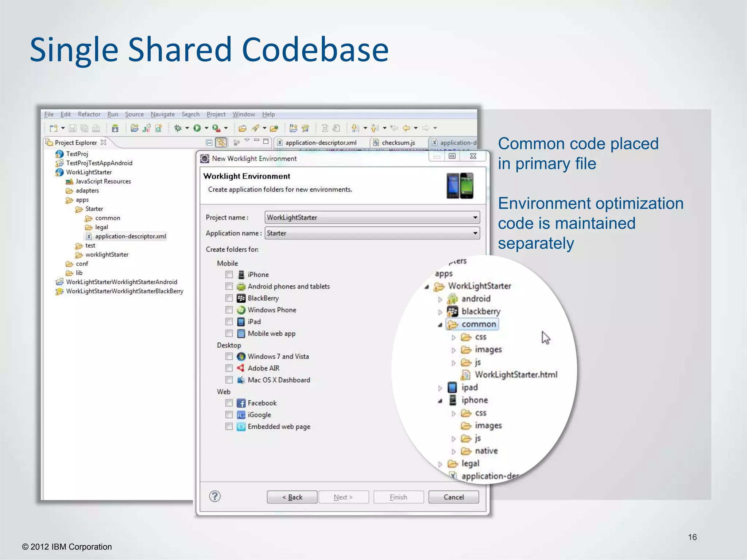The width and height of the screenshot is (747, 560).
Task: Click the green Run toolbar icon
Action: (x=197, y=128)
